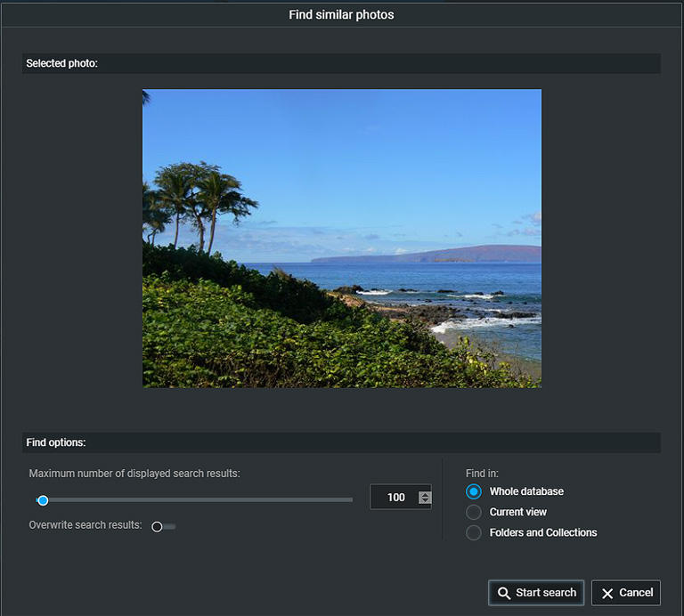This screenshot has width=684, height=616.
Task: Click the maximum results slider handle
Action: click(43, 500)
